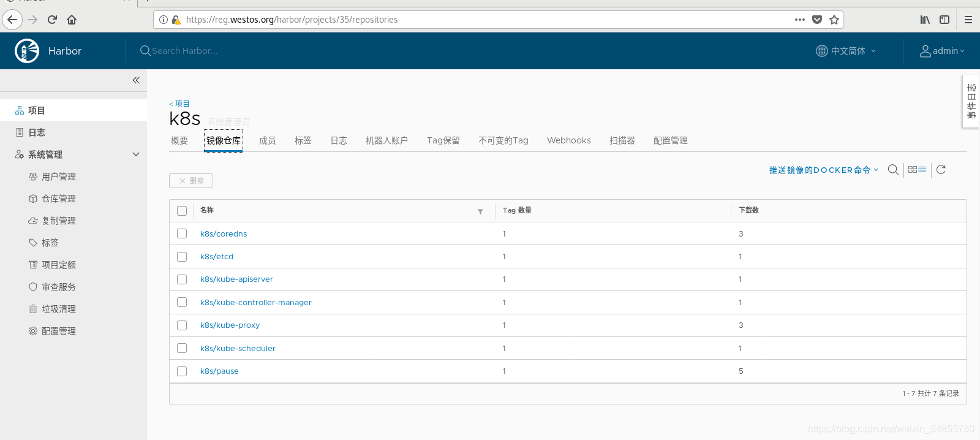Open the Pocket save icon
This screenshot has width=980, height=440.
(817, 20)
